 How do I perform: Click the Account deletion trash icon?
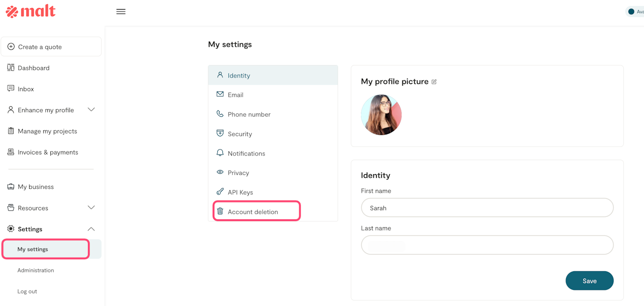[x=220, y=211]
